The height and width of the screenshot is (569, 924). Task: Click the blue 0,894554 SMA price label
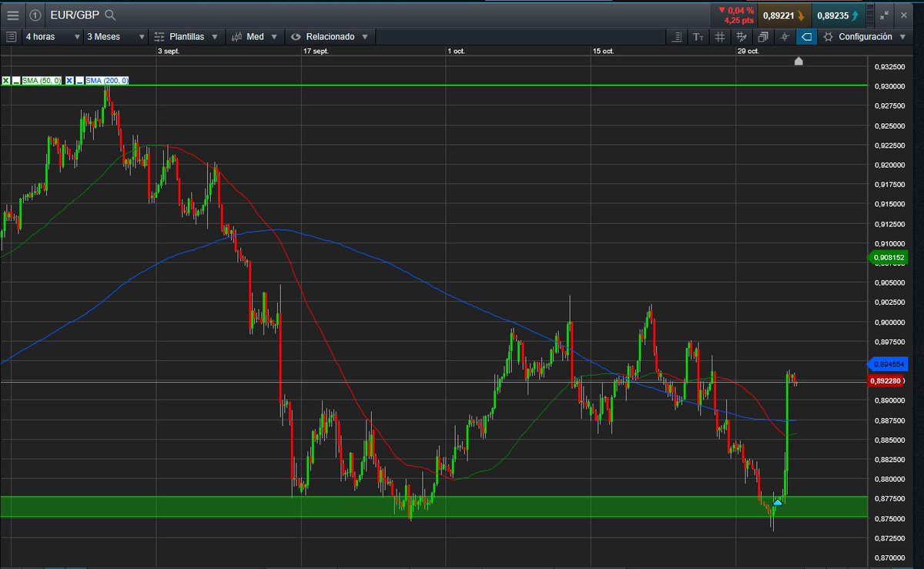click(888, 363)
